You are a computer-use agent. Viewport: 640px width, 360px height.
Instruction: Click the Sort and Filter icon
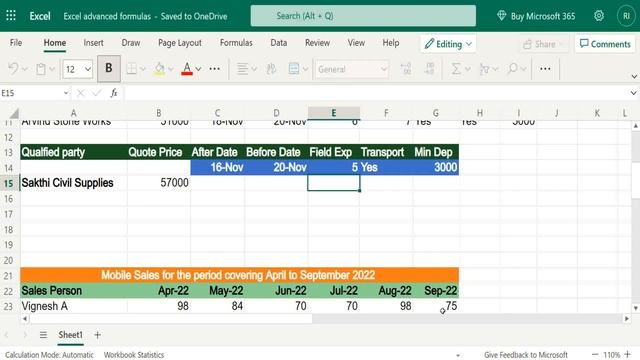coord(484,69)
